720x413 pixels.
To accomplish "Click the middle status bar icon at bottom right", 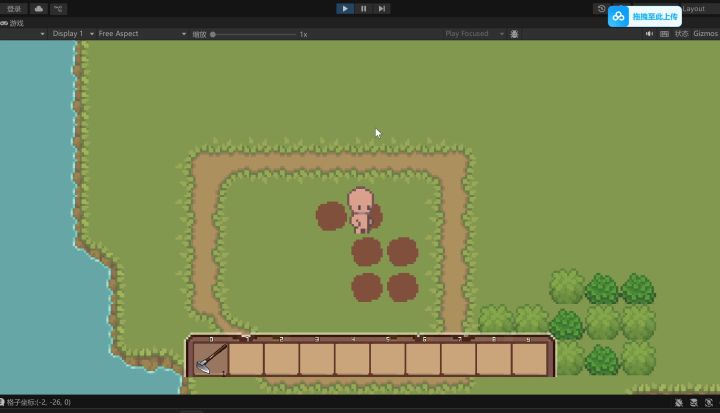I will [x=694, y=403].
